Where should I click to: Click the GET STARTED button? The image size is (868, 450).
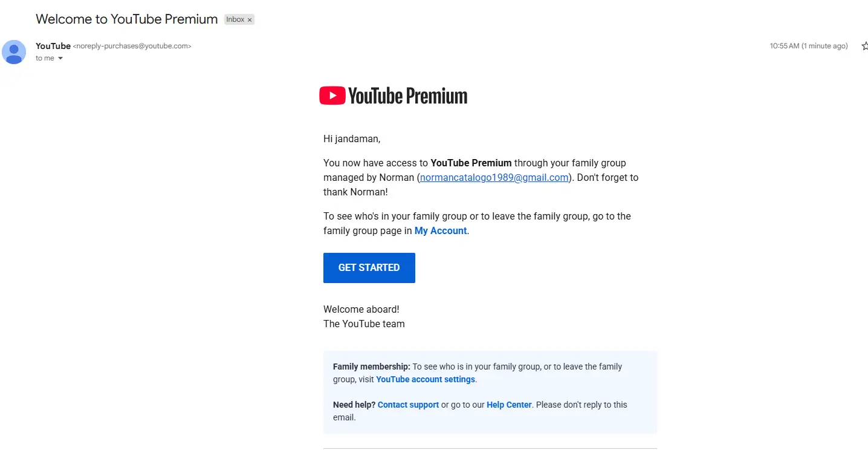(369, 267)
